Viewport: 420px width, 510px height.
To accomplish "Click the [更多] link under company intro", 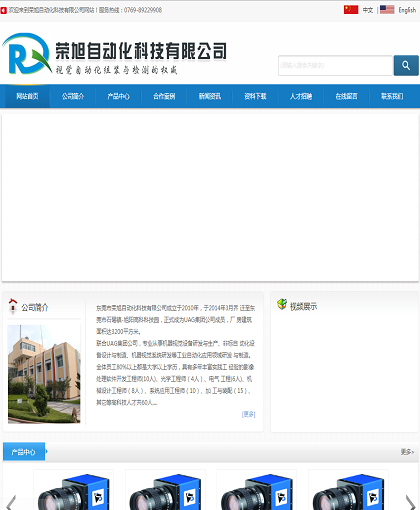I will click(248, 414).
